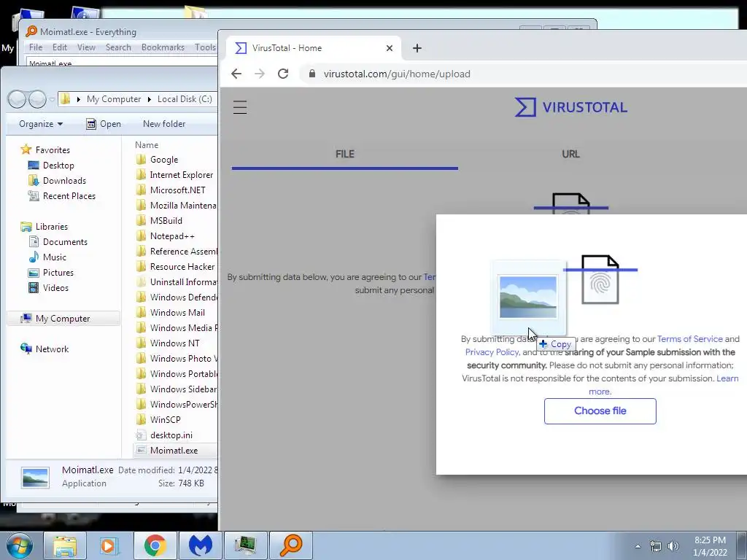Select Recent Places in navigation pane
This screenshot has width=747, height=560.
(x=62, y=195)
